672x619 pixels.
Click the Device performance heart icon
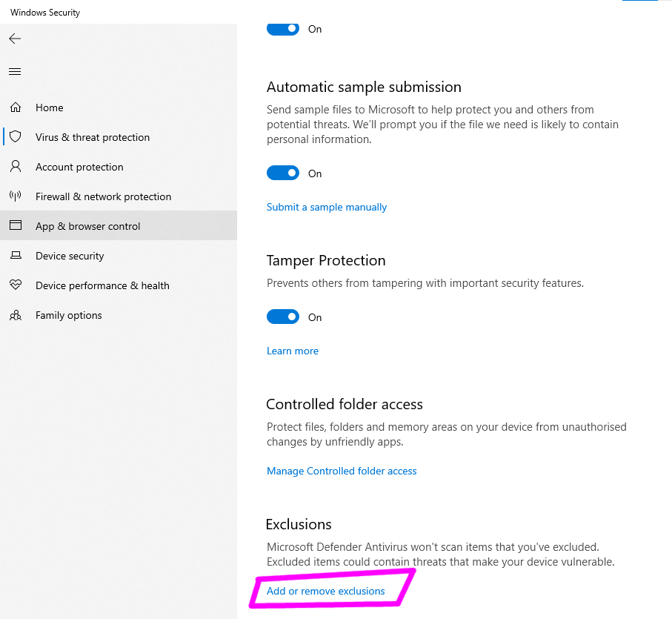[x=16, y=285]
